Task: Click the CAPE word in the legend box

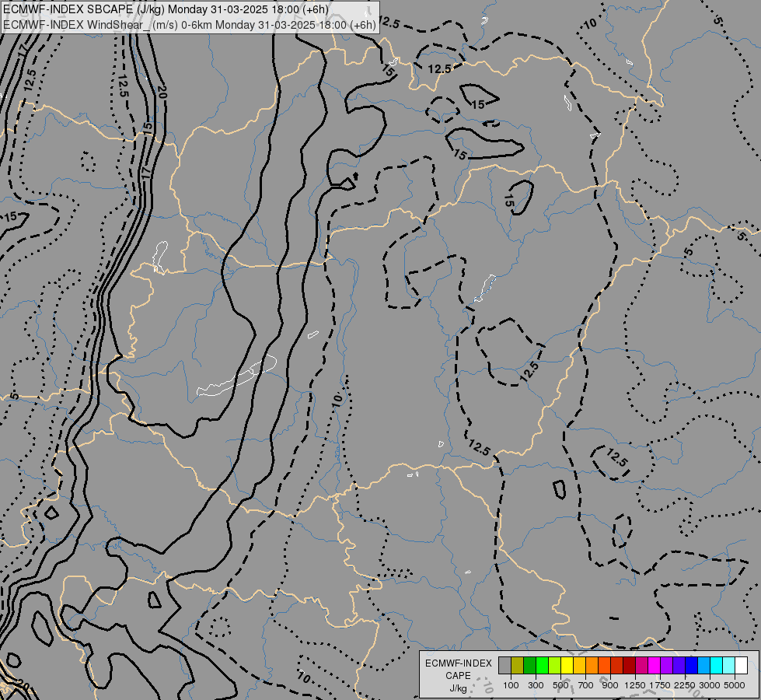Action: (x=458, y=676)
